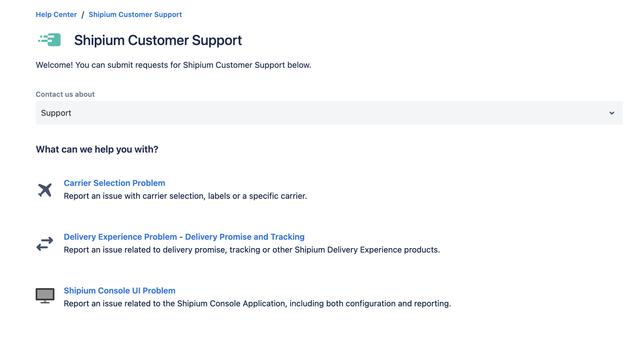Screen dimensions: 644x349
Task: Click the delivery promise issue description text
Action: [252, 250]
